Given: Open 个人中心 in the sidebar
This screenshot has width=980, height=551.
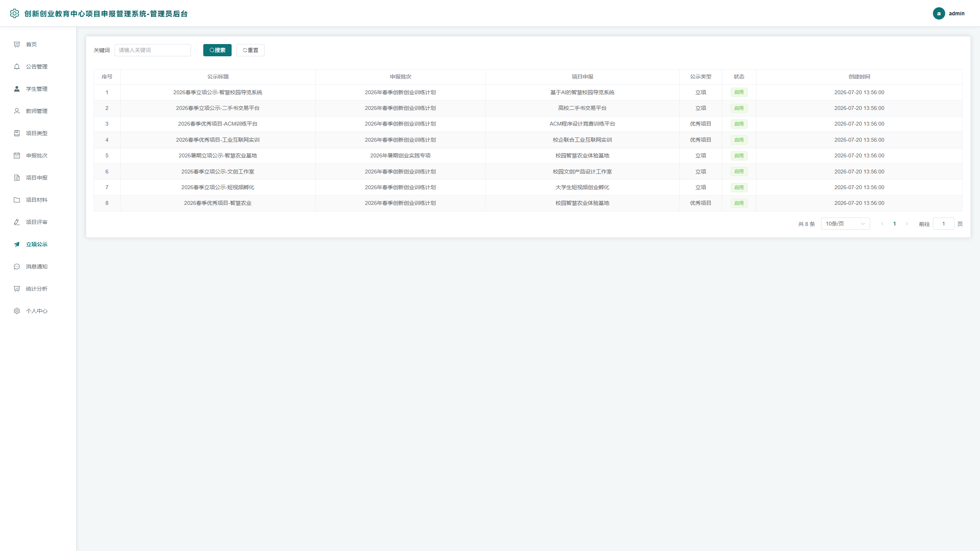Looking at the screenshot, I should pyautogui.click(x=38, y=311).
